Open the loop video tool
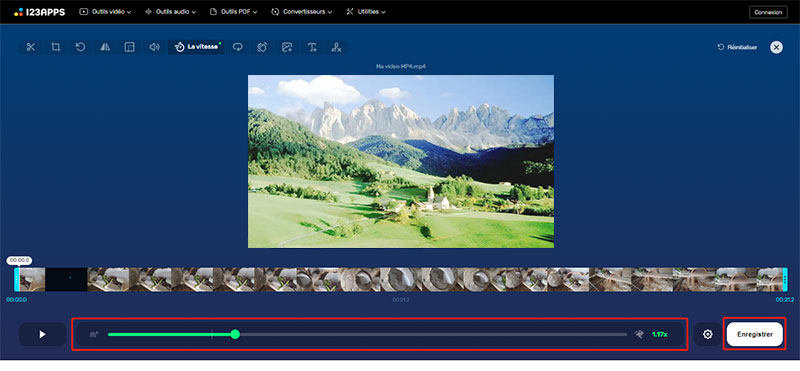Image resolution: width=800 pixels, height=371 pixels. [x=237, y=47]
